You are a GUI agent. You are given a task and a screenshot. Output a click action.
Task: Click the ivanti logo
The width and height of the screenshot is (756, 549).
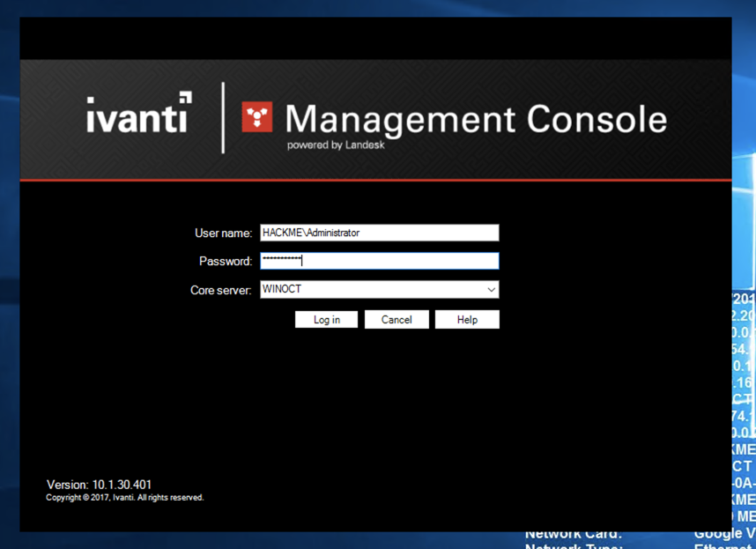[139, 113]
